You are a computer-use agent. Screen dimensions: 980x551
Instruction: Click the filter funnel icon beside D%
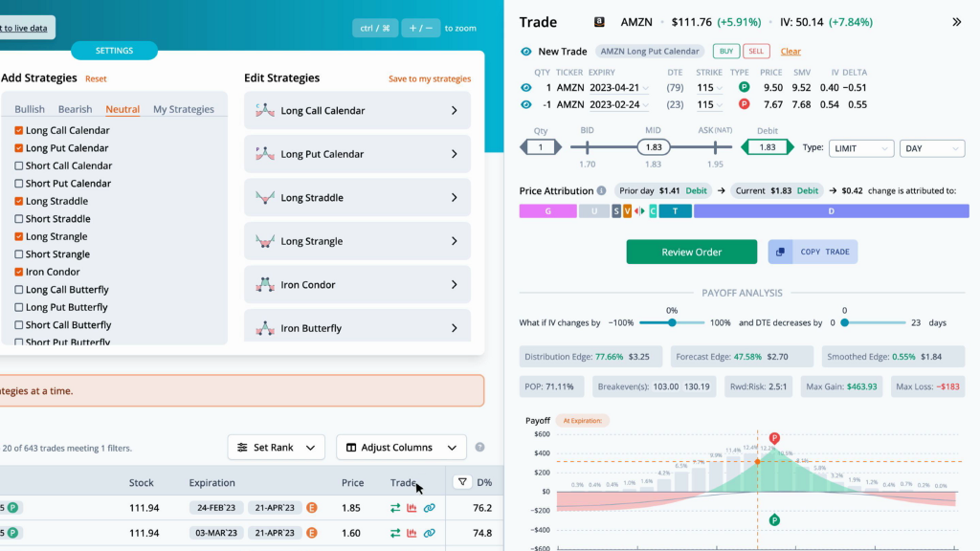[x=462, y=482]
